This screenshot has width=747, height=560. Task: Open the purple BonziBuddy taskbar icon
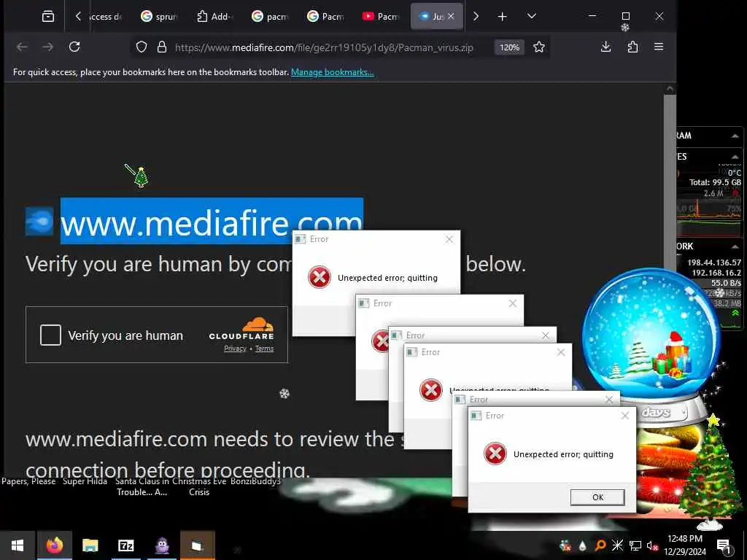[x=162, y=545]
